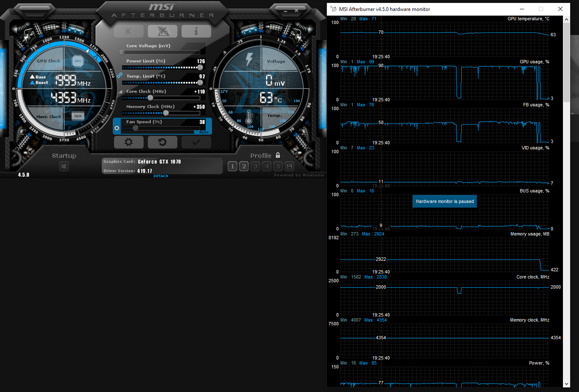Open the MSI OC Scanner jet icon
The height and width of the screenshot is (392, 579).
click(x=163, y=31)
